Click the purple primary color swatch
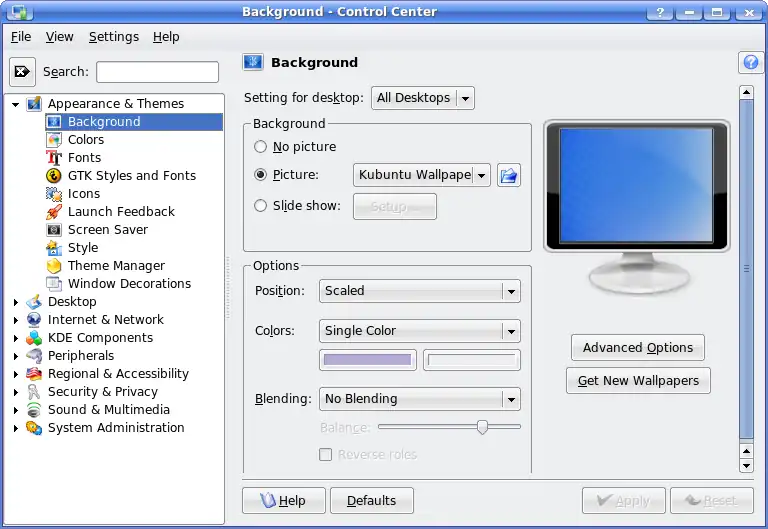The width and height of the screenshot is (768, 529). click(366, 360)
